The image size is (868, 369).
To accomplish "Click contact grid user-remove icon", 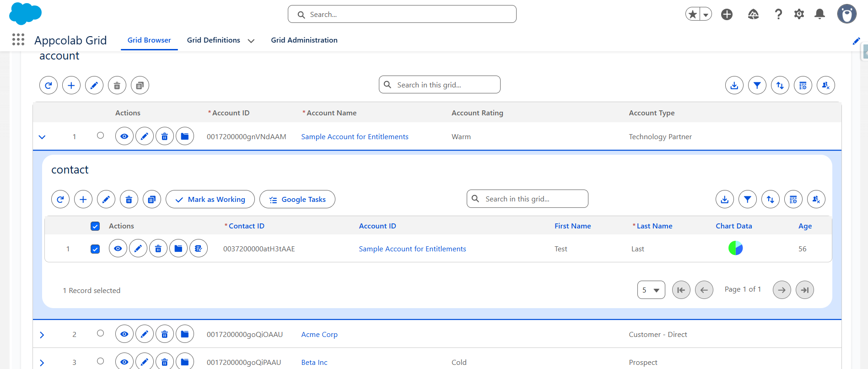I will tap(816, 199).
